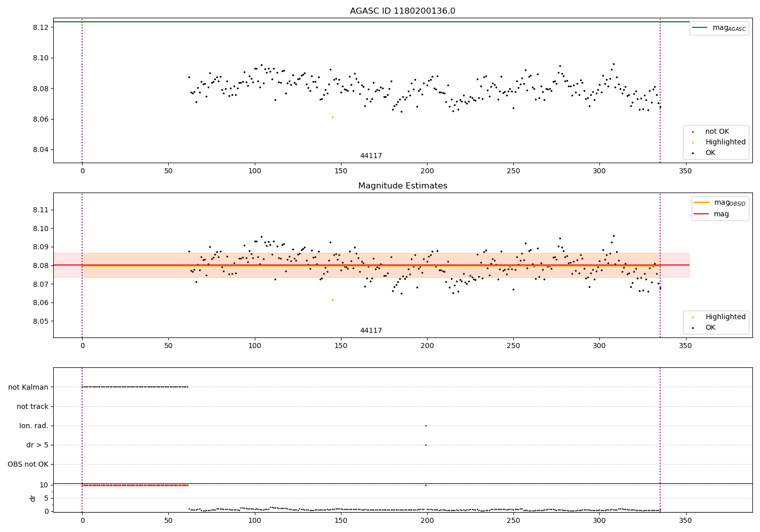Screen dimensions: 760x532
Task: Click the '10' tick label on the dr axis
Action: [x=44, y=485]
